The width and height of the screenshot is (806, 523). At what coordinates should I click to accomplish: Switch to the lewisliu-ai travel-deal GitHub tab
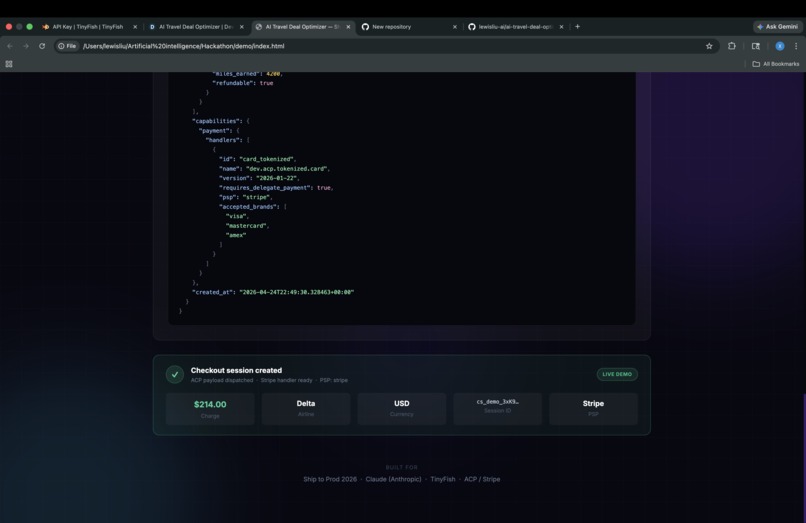pos(515,27)
